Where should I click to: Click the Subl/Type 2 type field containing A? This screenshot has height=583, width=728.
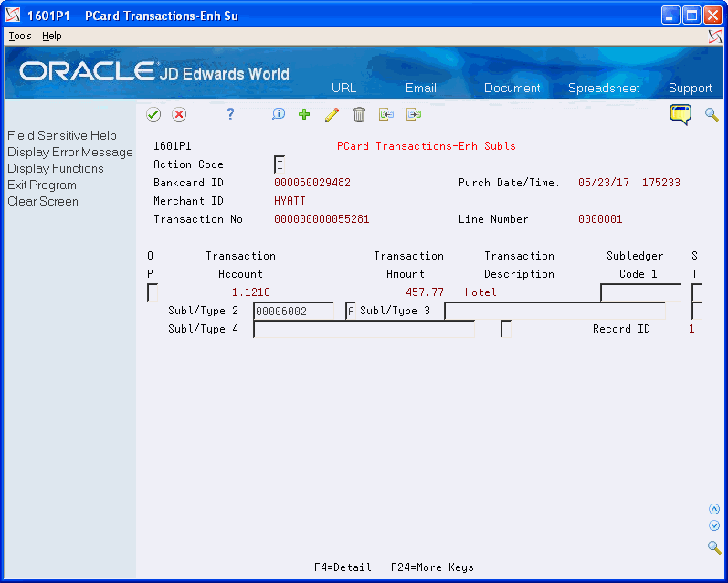(351, 311)
